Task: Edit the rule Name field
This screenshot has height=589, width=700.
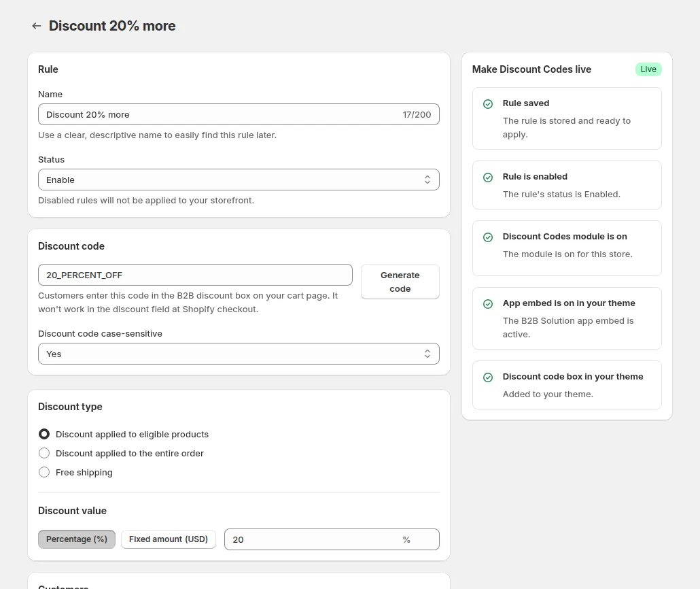Action: (x=239, y=114)
